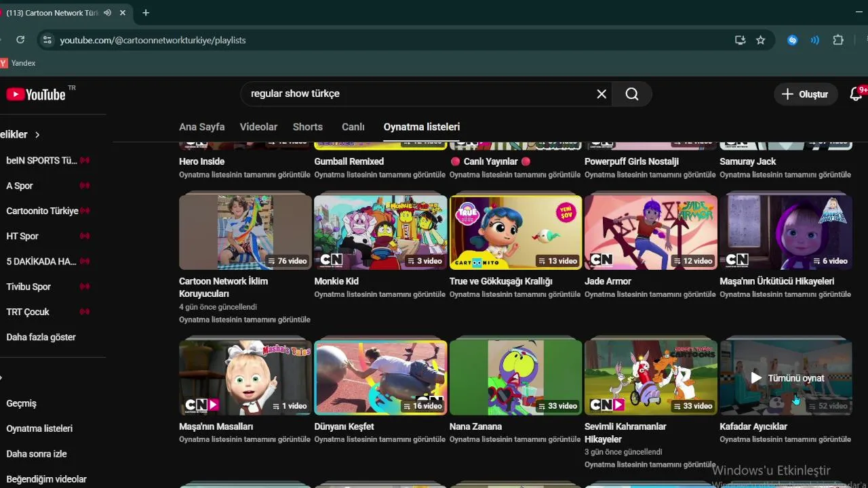Open a new browser tab
The image size is (868, 488).
(x=146, y=13)
